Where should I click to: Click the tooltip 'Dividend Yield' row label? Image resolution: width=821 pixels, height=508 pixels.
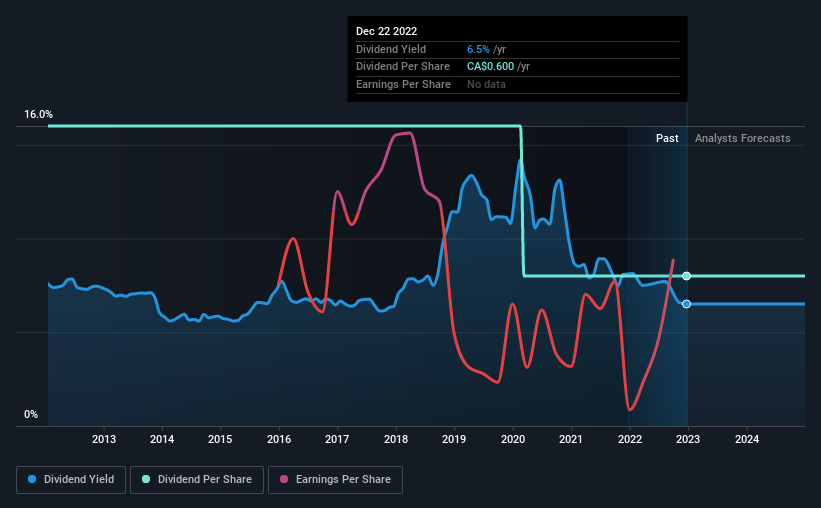391,49
